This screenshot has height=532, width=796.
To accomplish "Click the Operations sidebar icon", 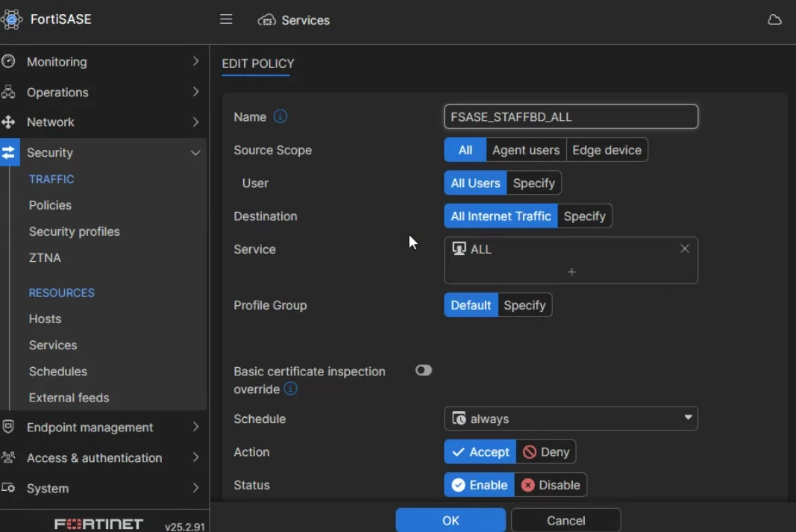I will 9,92.
